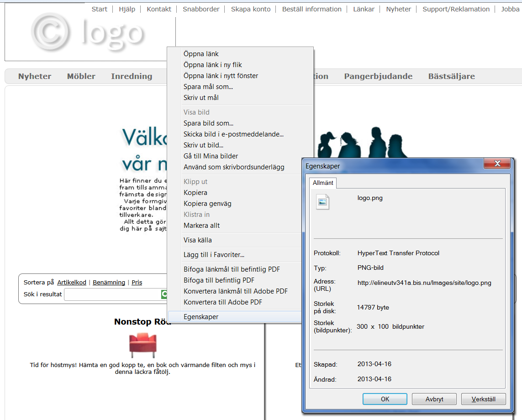Image resolution: width=522 pixels, height=420 pixels.
Task: Select Spara mål som... menu entry
Action: pos(240,87)
